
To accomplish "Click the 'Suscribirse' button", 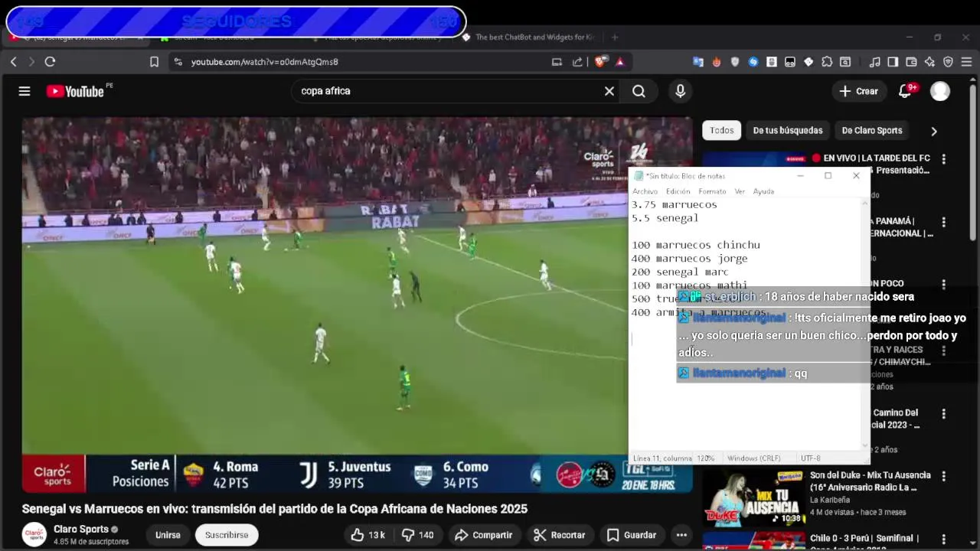I will (227, 535).
